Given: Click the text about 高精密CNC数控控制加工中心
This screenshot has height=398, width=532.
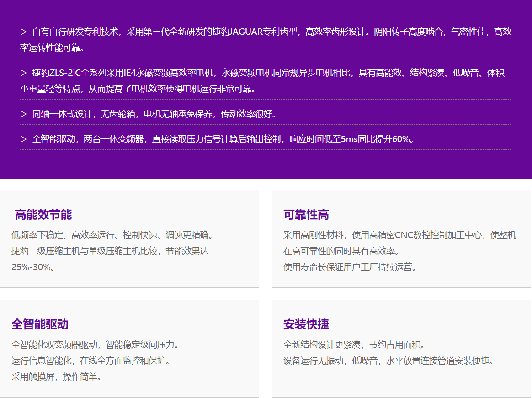Looking at the screenshot, I should (399, 235).
